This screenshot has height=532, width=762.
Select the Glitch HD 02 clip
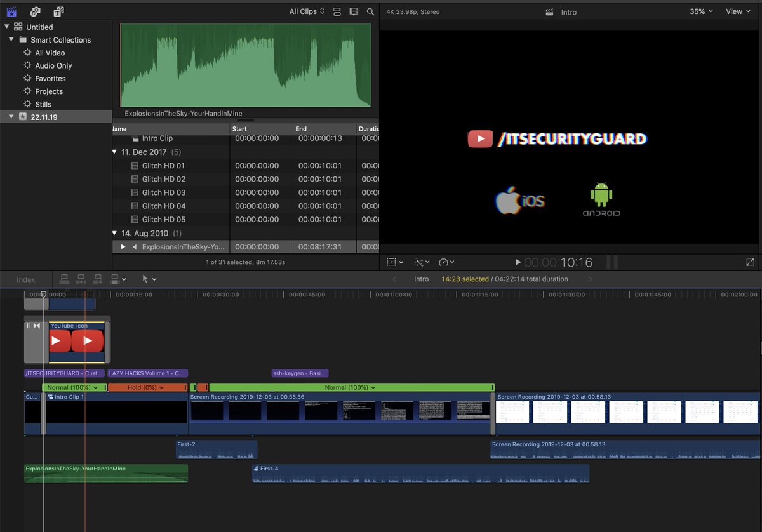coord(246,179)
